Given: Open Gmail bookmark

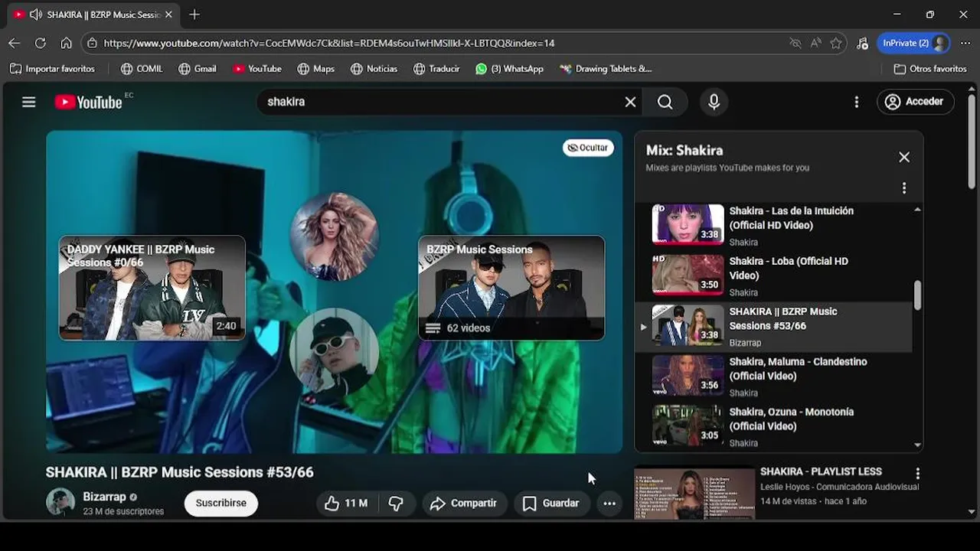Looking at the screenshot, I should (x=198, y=69).
